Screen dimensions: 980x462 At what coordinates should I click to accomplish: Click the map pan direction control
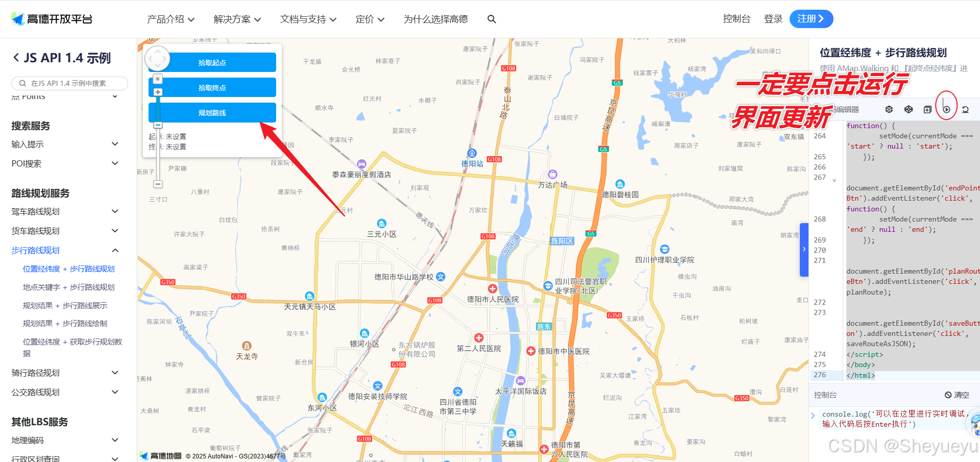pos(158,59)
